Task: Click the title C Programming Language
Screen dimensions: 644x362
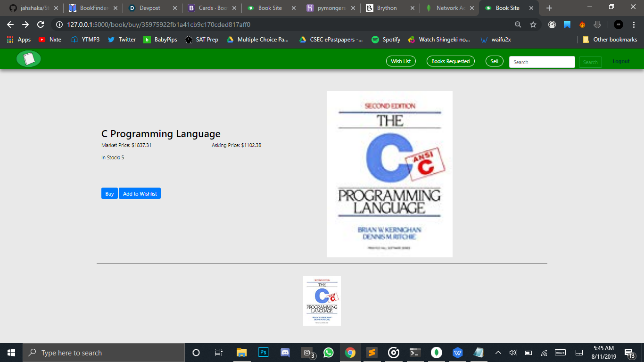Action: (x=161, y=134)
